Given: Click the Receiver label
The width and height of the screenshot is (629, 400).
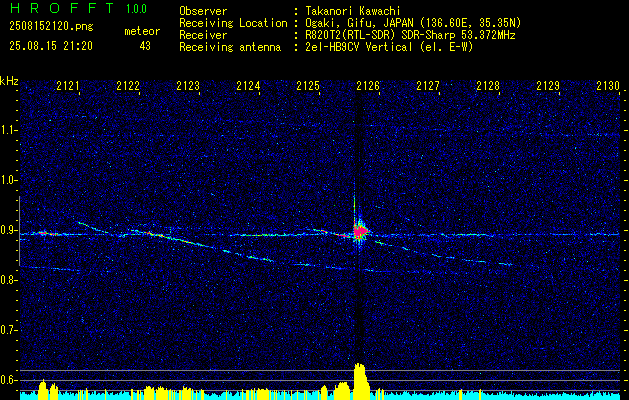Looking at the screenshot, I should click(x=203, y=35).
